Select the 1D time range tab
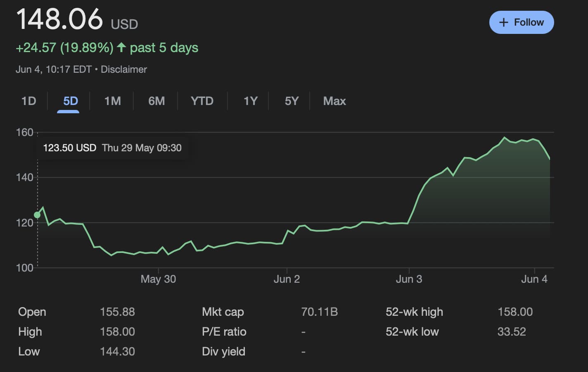 click(29, 101)
